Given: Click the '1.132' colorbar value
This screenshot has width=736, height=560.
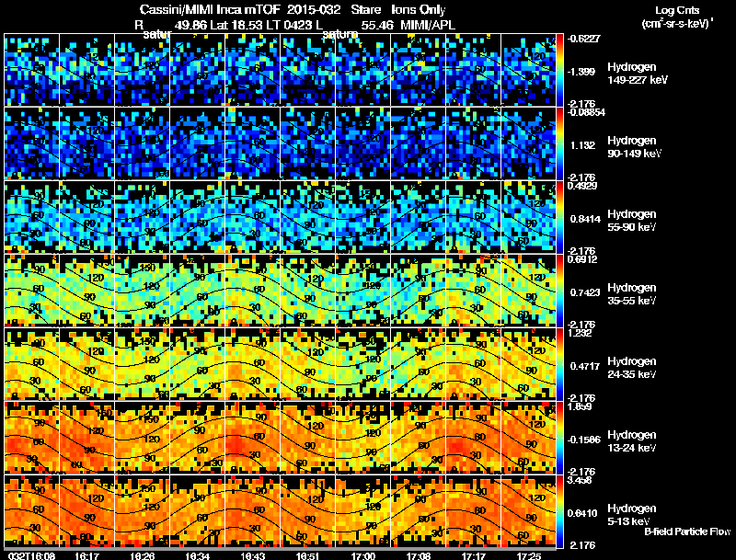Looking at the screenshot, I should (x=582, y=145).
